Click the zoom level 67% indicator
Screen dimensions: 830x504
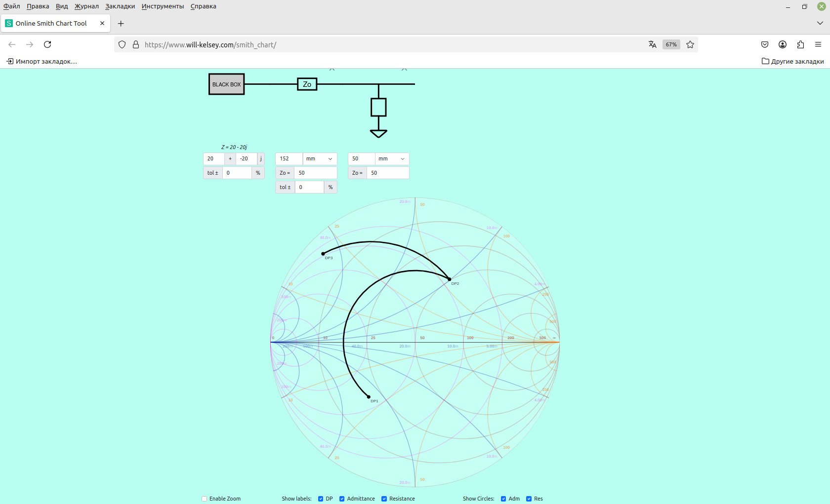(671, 44)
